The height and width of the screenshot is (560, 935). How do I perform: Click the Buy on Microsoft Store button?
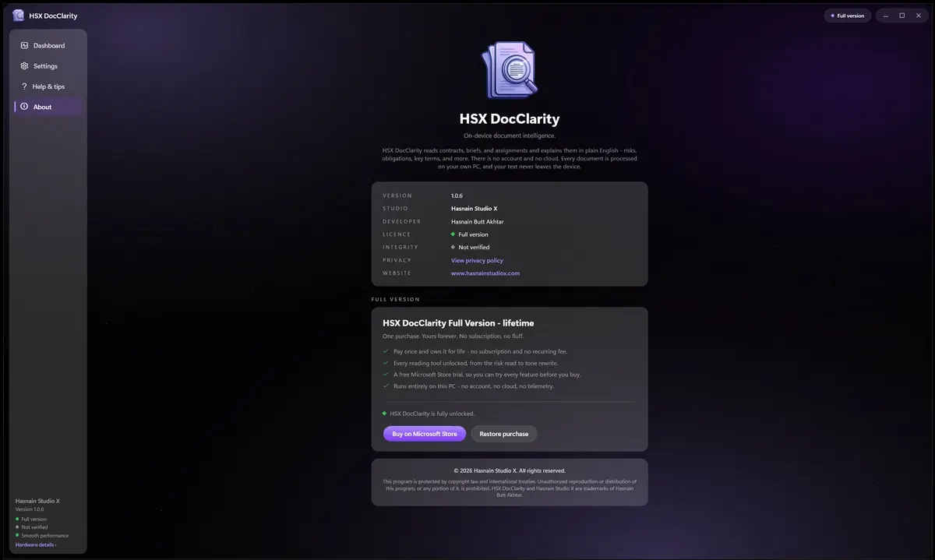pos(425,434)
